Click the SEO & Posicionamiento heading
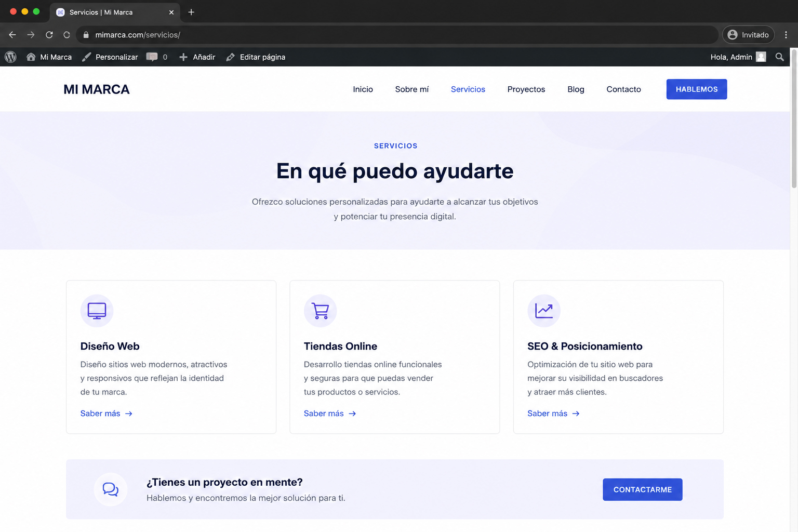This screenshot has height=532, width=798. (585, 346)
